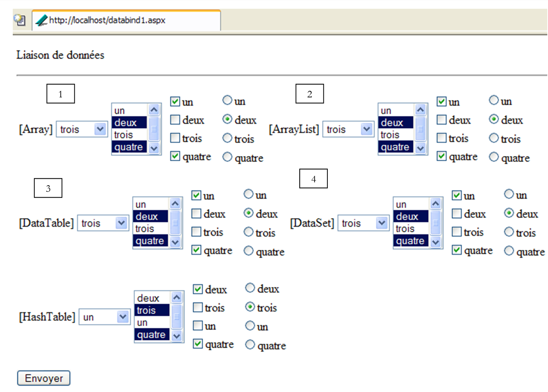Select the 'trois' radio button in DataTable group

tap(248, 232)
